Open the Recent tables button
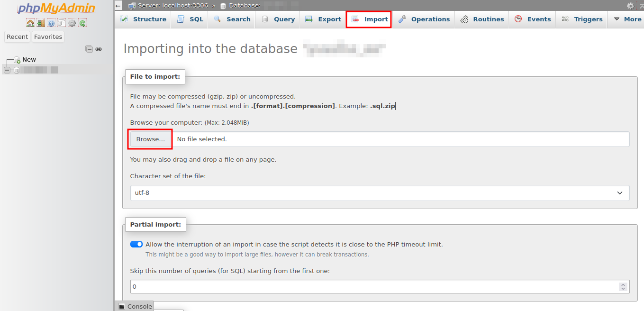Viewport: 644px width, 311px height. pyautogui.click(x=18, y=37)
